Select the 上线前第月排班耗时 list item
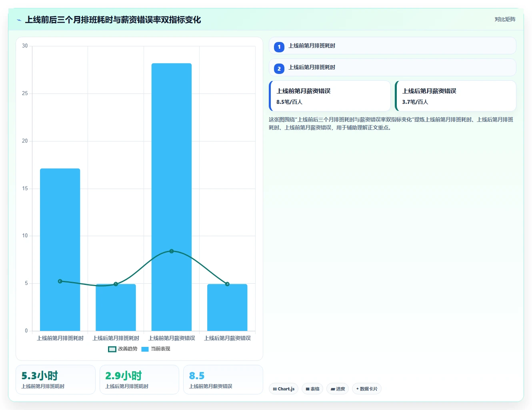 pos(392,46)
